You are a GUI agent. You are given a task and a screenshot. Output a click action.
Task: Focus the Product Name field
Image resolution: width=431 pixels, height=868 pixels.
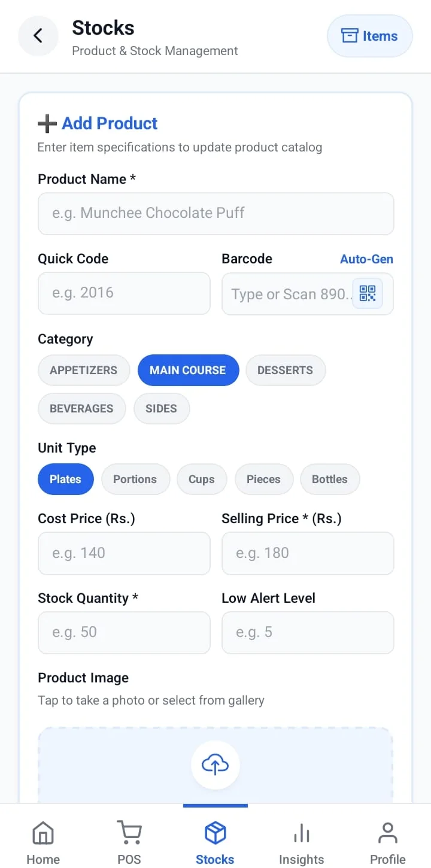[216, 213]
